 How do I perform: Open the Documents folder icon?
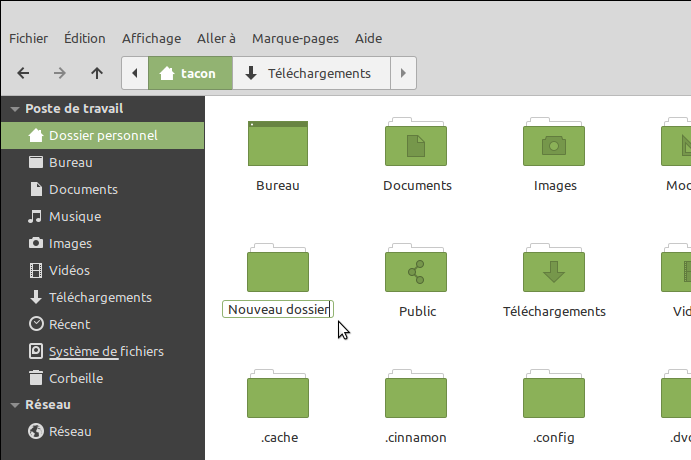[417, 143]
